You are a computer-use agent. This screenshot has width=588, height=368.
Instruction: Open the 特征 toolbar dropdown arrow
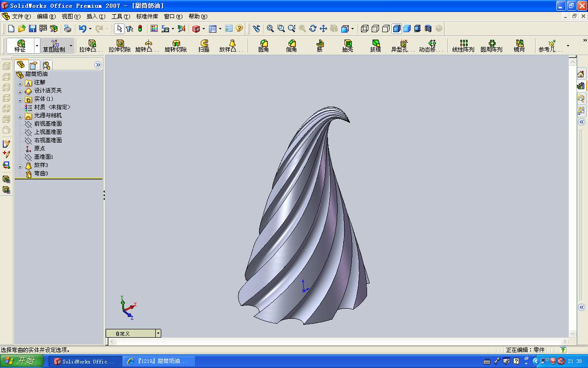[x=37, y=46]
